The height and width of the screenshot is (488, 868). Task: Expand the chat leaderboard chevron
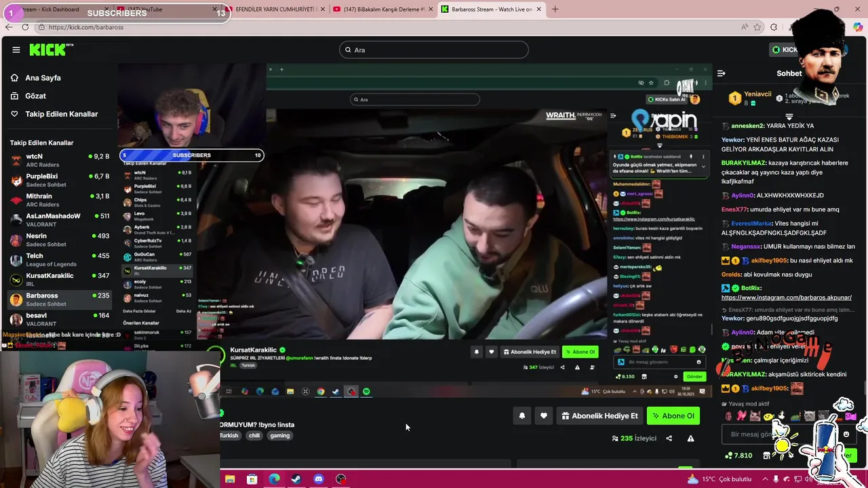789,117
